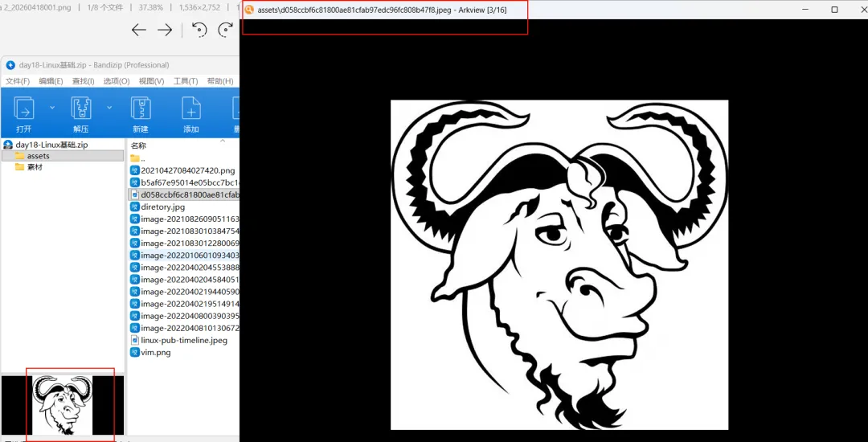Go to next image with right arrow
The height and width of the screenshot is (442, 868).
click(x=165, y=30)
